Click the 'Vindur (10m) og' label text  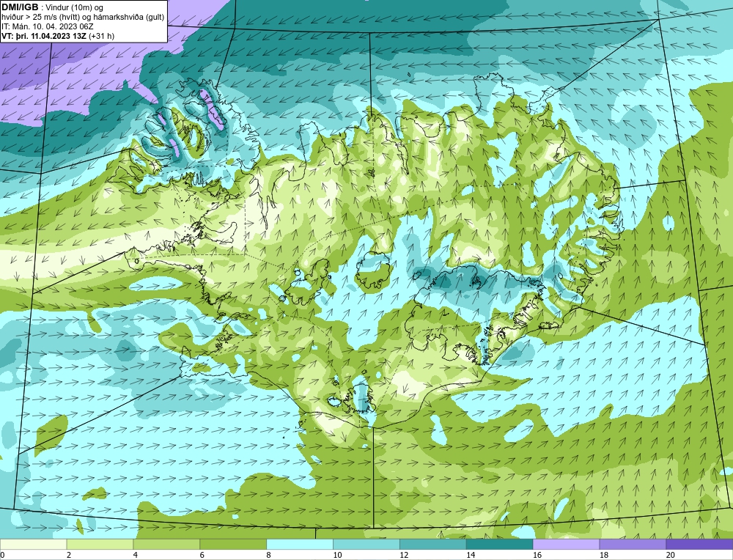click(x=75, y=8)
